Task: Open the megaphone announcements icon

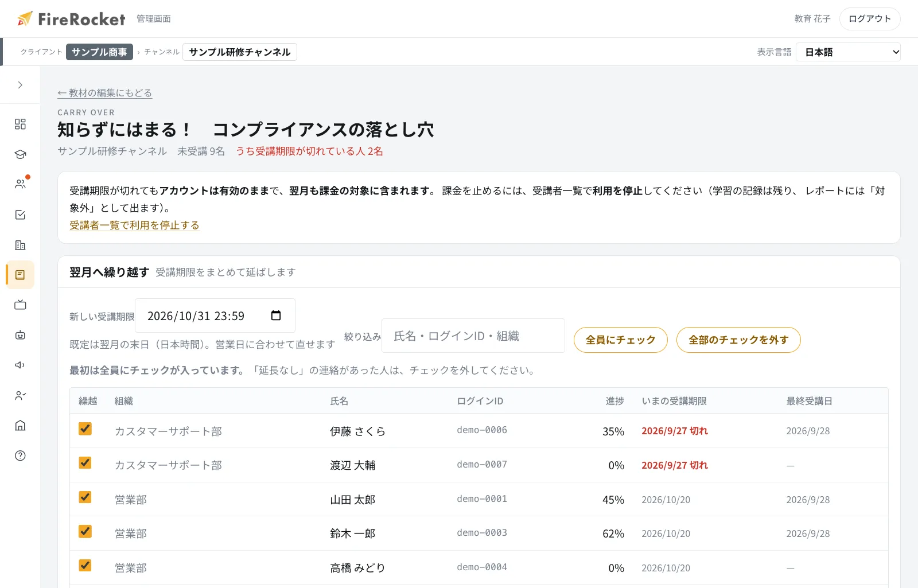Action: click(x=20, y=365)
